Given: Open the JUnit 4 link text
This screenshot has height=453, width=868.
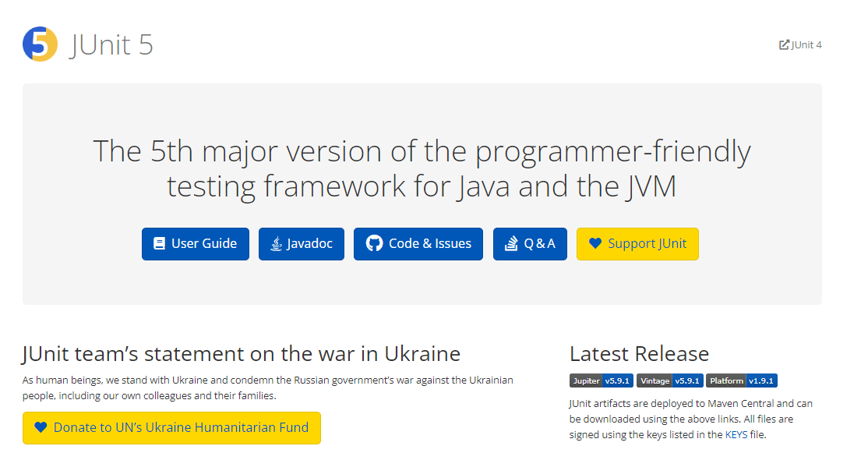Looking at the screenshot, I should click(806, 45).
